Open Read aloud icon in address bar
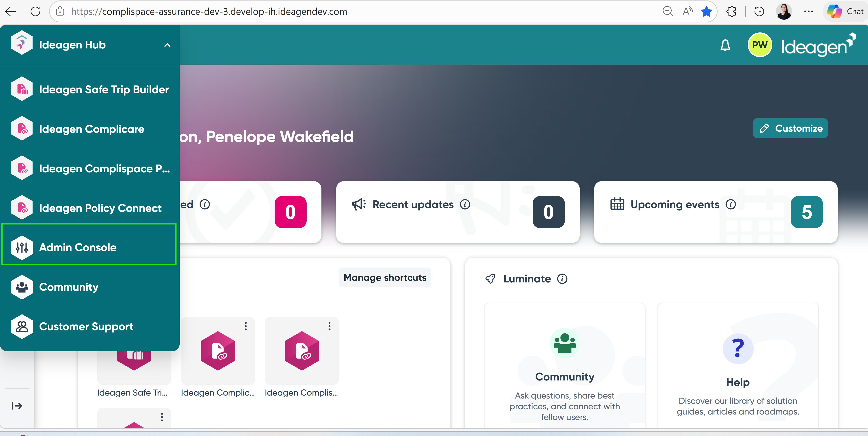This screenshot has height=436, width=868. coord(687,11)
